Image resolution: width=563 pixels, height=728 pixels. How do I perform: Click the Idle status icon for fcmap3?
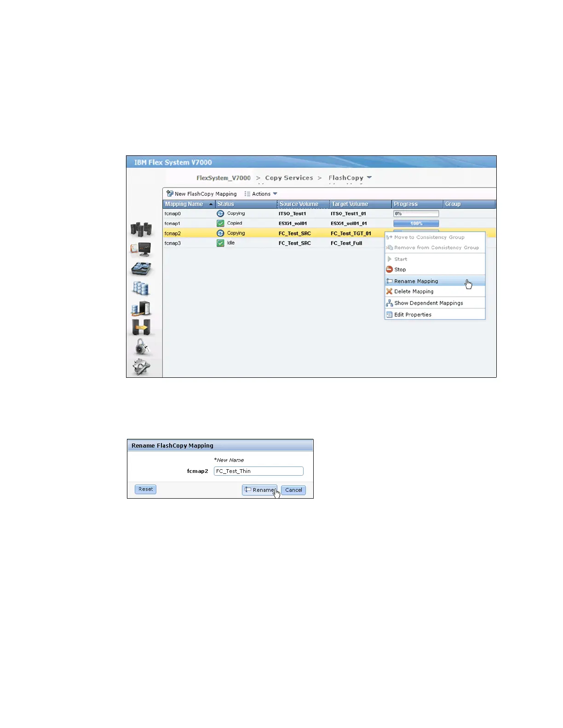point(220,243)
